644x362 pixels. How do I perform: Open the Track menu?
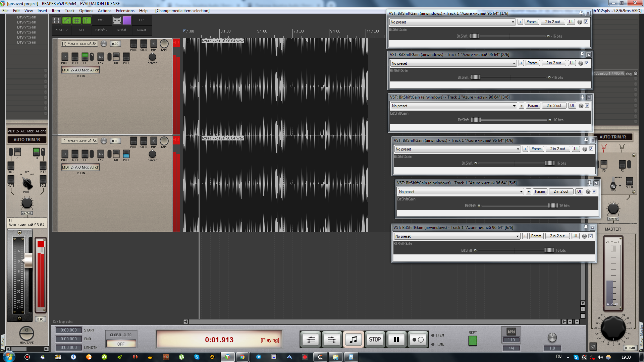point(69,11)
